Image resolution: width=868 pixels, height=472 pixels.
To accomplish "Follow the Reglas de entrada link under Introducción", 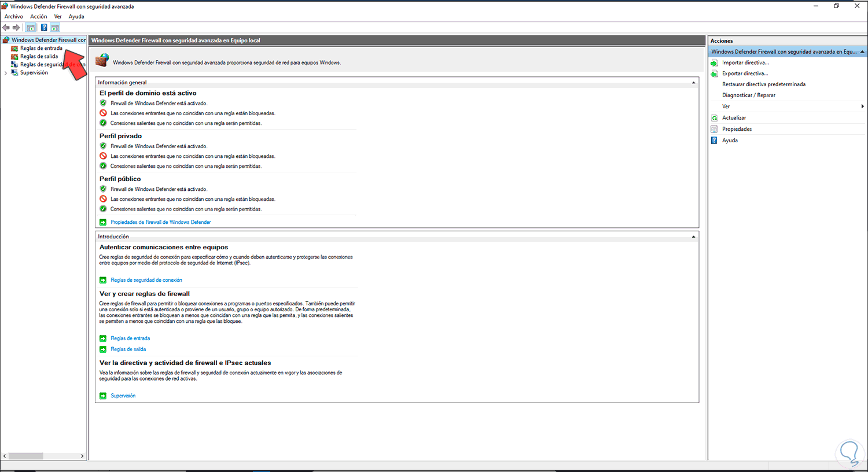I will coord(130,338).
